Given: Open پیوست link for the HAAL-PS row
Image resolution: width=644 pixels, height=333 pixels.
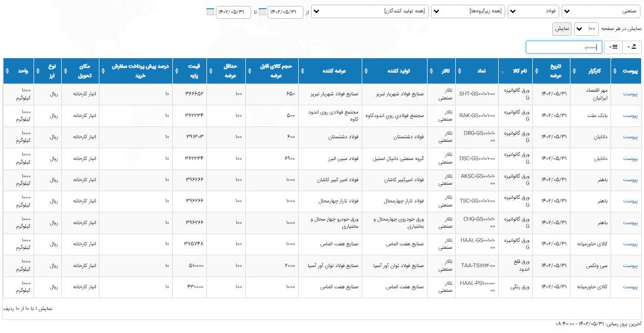Looking at the screenshot, I should 630,287.
